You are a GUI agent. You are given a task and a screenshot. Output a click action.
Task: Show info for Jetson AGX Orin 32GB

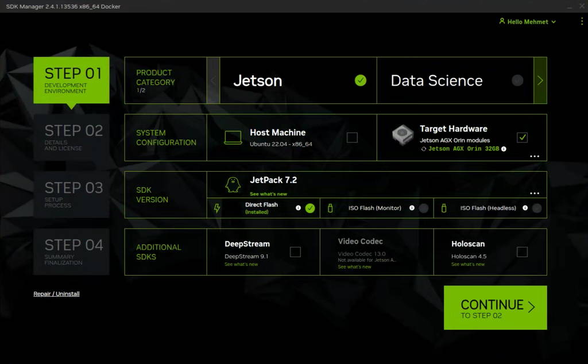click(x=504, y=149)
